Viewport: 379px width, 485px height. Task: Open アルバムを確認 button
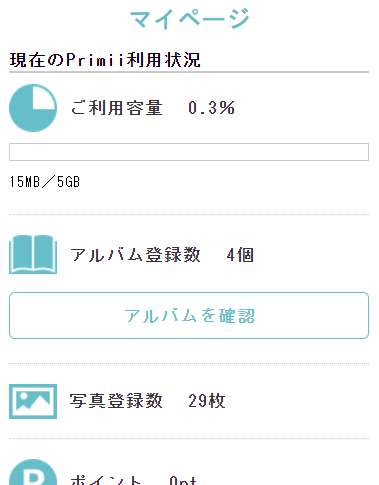[189, 315]
